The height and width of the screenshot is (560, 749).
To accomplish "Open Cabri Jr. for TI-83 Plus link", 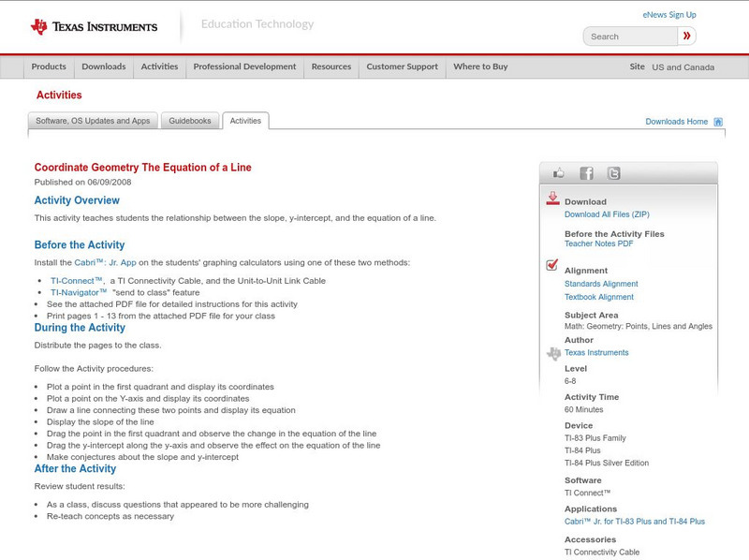I will tap(635, 522).
